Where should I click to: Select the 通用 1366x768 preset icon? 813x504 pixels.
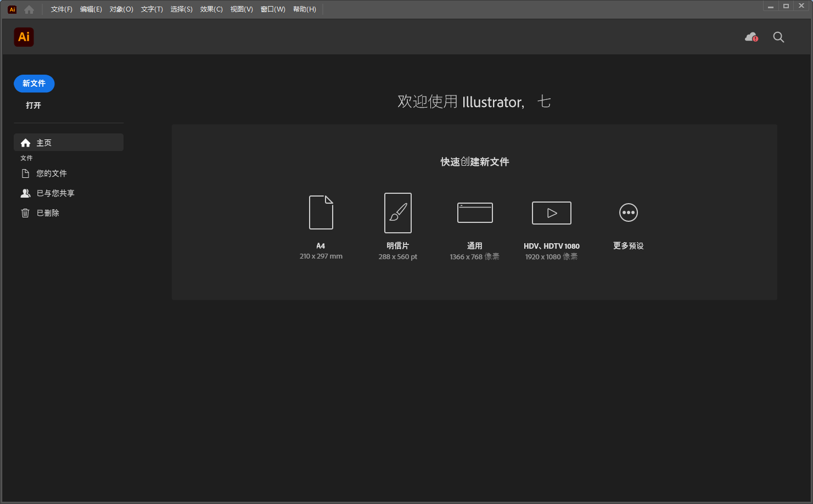click(474, 212)
